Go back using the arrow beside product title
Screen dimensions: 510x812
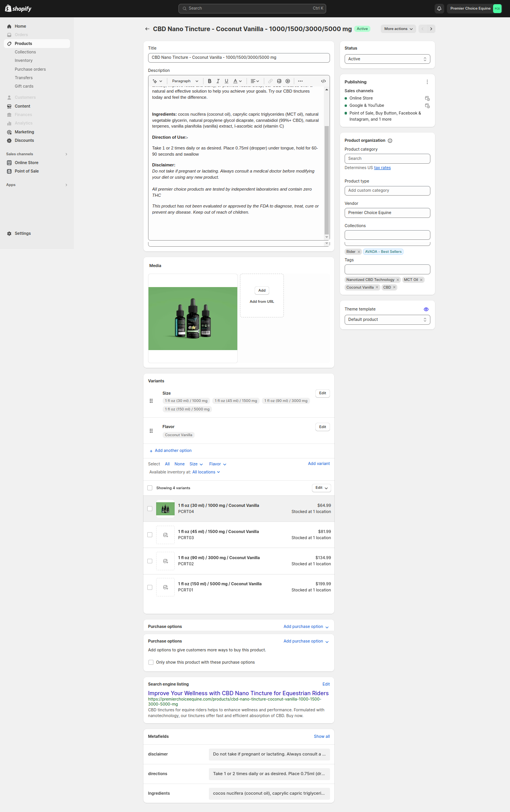(x=147, y=29)
